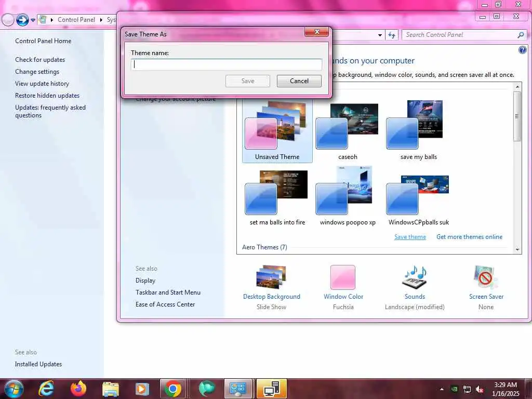Screen dimensions: 532x399
Task: Open Screen Saver settings icon
Action: tap(486, 277)
